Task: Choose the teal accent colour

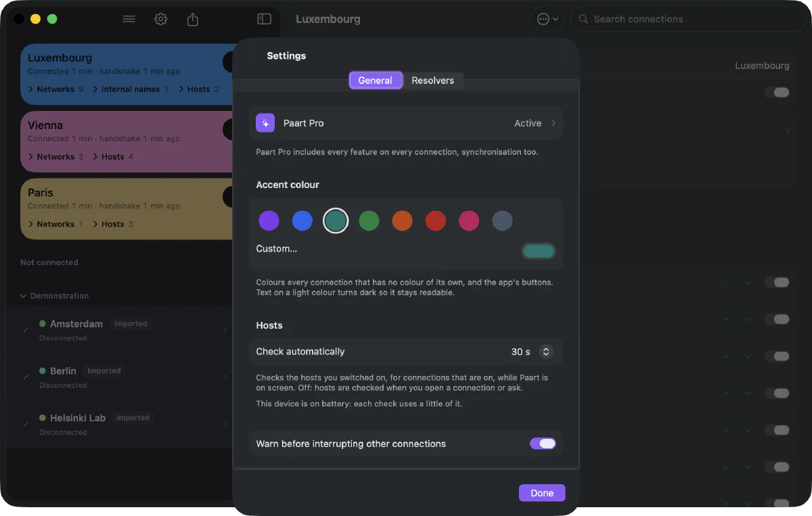Action: 336,220
